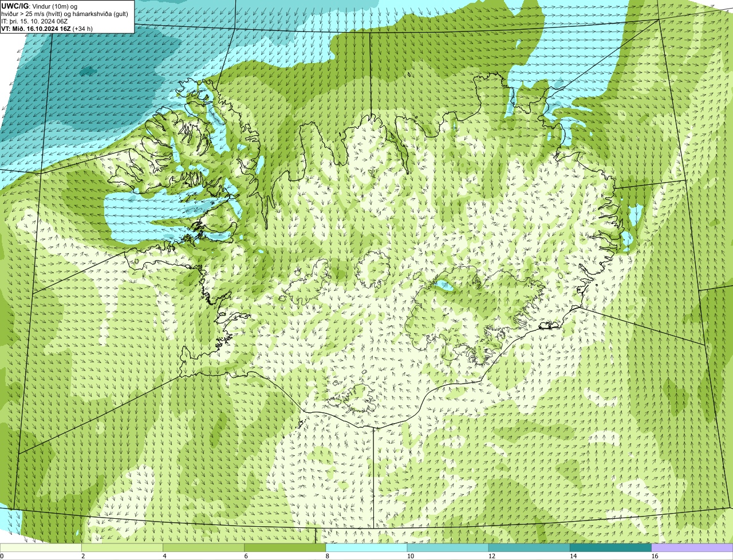Screen dimensions: 733x560
Task: Click the 'VT: Mið. 16.10.2024 16Z (+34 h)' line
Action: (47, 28)
